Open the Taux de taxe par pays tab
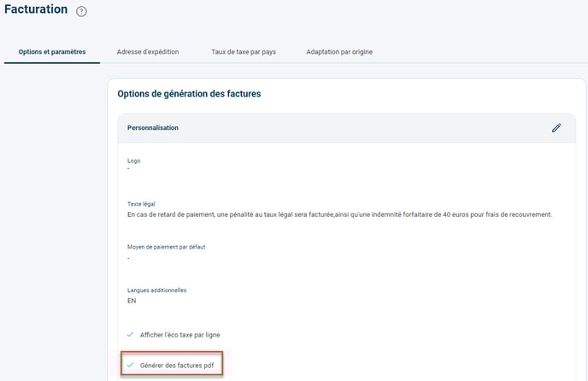The width and height of the screenshot is (588, 381). pyautogui.click(x=244, y=52)
